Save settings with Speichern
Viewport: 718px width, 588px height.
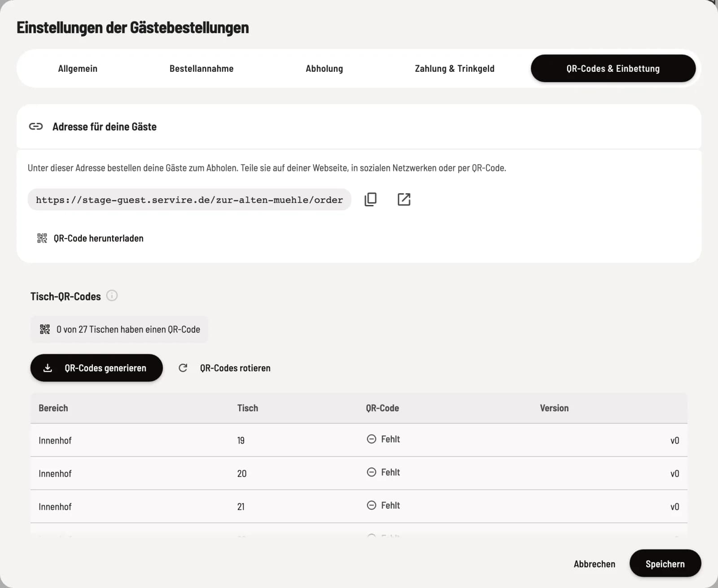coord(665,563)
